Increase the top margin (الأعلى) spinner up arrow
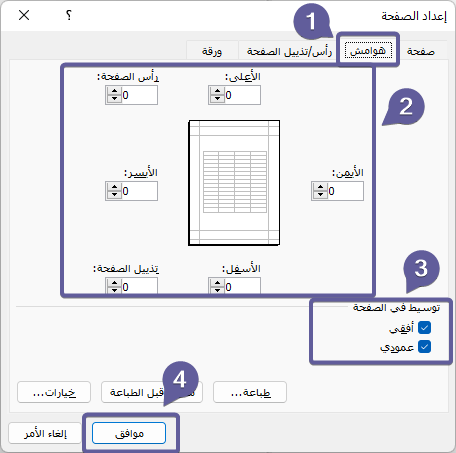The image size is (456, 453). [x=217, y=91]
